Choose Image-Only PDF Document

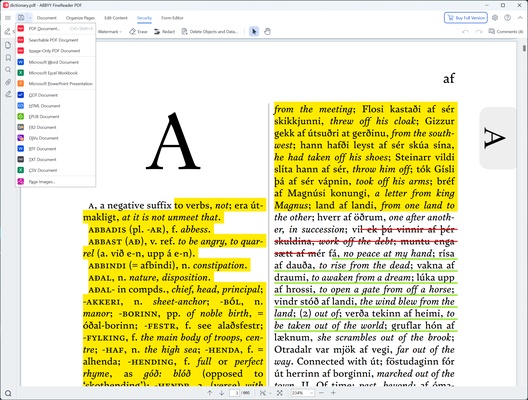56,51
